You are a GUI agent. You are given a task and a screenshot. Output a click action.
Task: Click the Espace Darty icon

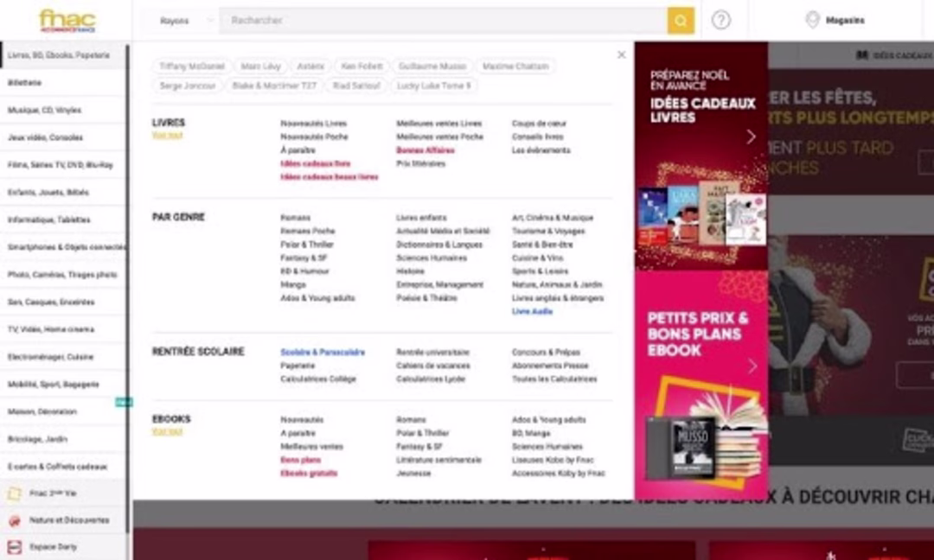click(15, 547)
